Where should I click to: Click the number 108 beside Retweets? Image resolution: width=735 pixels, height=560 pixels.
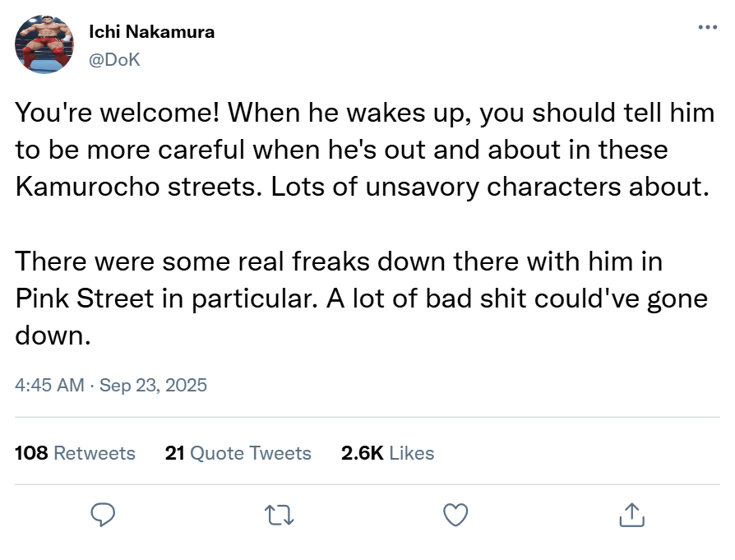tap(32, 452)
